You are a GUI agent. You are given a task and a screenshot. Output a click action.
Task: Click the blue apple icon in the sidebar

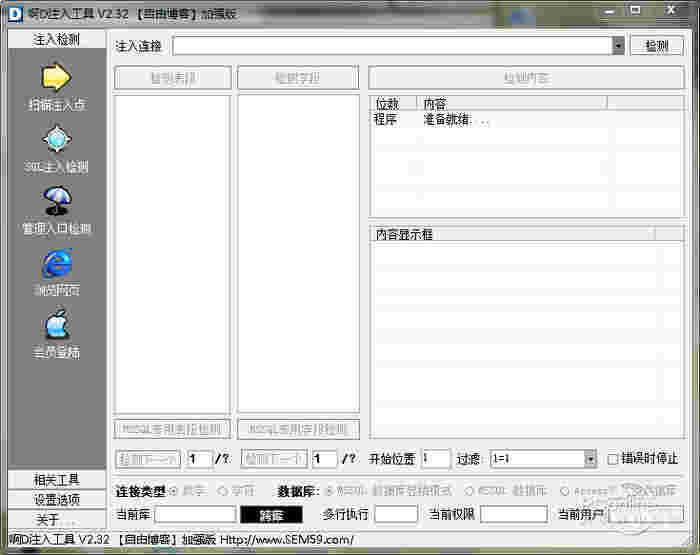point(57,325)
